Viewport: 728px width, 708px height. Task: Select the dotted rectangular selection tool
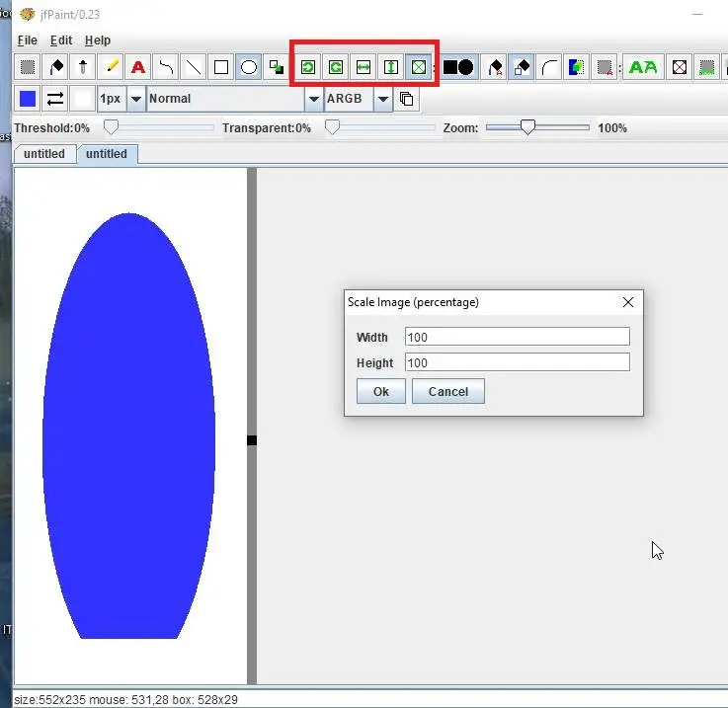(x=28, y=67)
